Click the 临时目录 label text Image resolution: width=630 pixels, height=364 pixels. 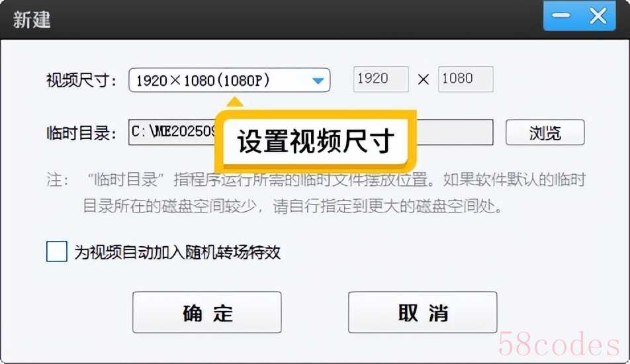point(81,133)
